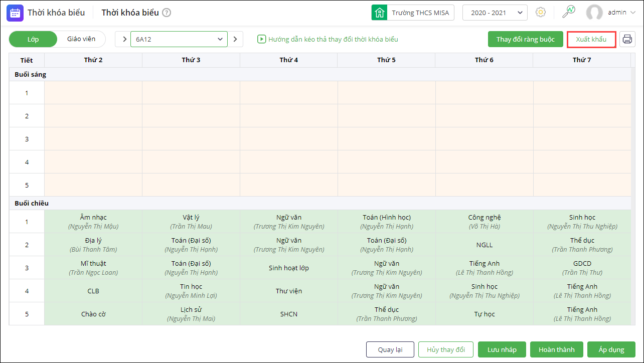Select the Lớp view toggle
Image resolution: width=644 pixels, height=363 pixels.
[x=33, y=39]
